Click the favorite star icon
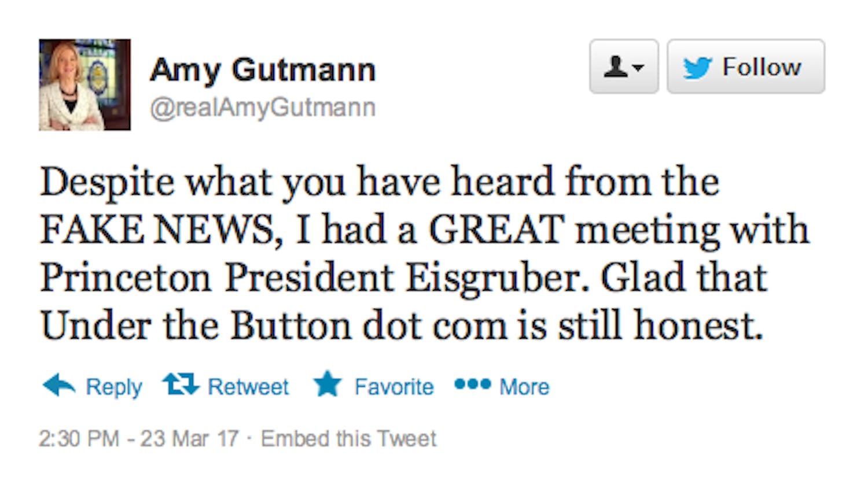868x488 pixels. click(328, 385)
